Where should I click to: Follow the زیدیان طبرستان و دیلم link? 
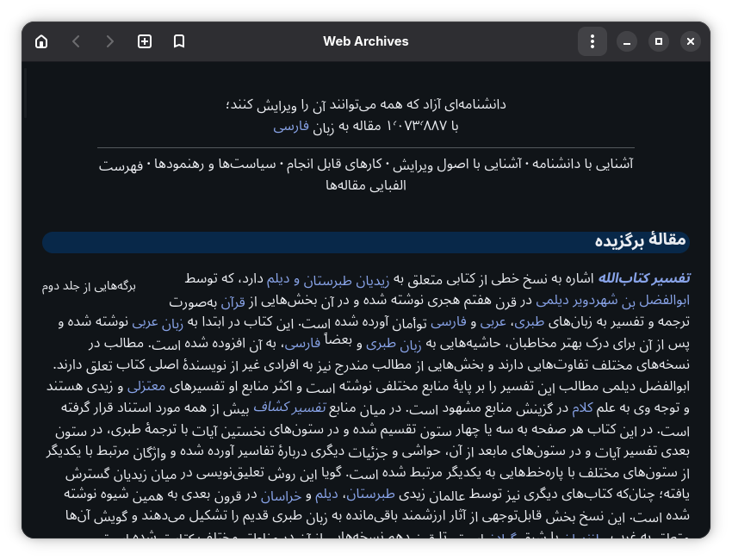328,280
